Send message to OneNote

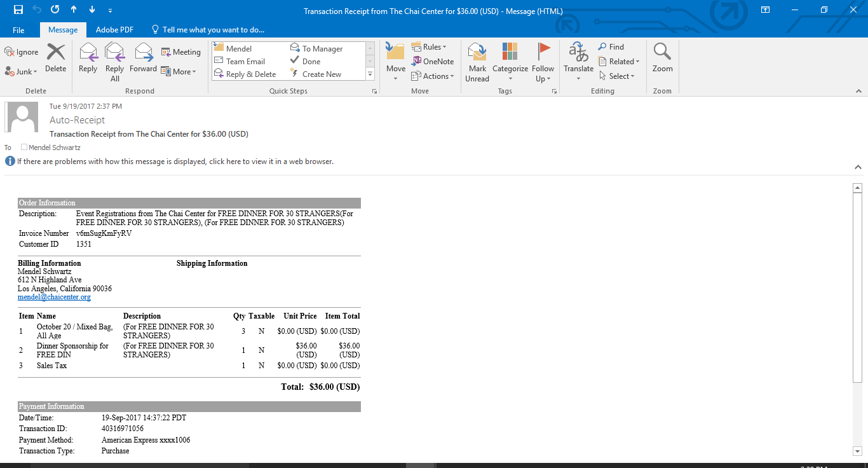[x=433, y=62]
